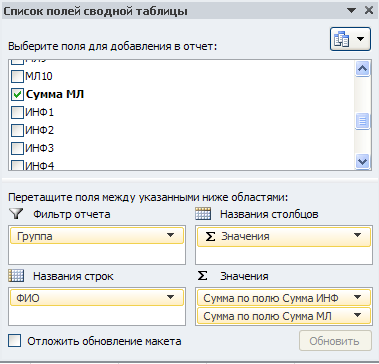
Task: Enable Отложить обновление макета checkbox
Action: pyautogui.click(x=15, y=341)
